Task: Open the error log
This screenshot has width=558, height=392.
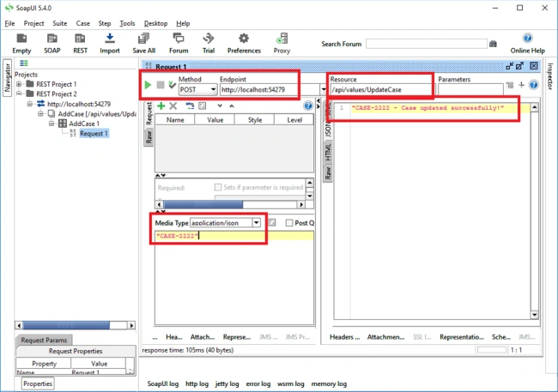Action: [x=258, y=383]
